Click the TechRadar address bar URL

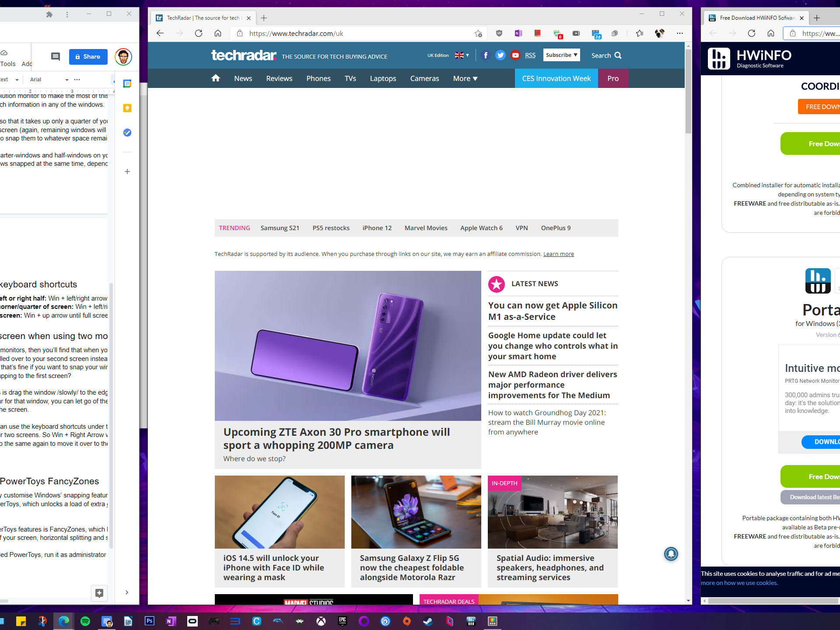coord(296,33)
